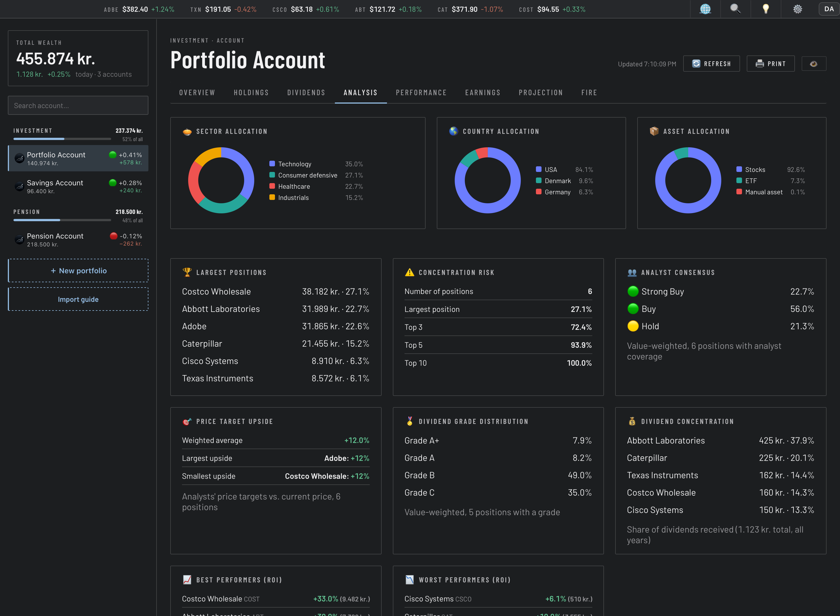Image resolution: width=840 pixels, height=616 pixels.
Task: Click the Healthcare legend color swatch
Action: pyautogui.click(x=272, y=186)
